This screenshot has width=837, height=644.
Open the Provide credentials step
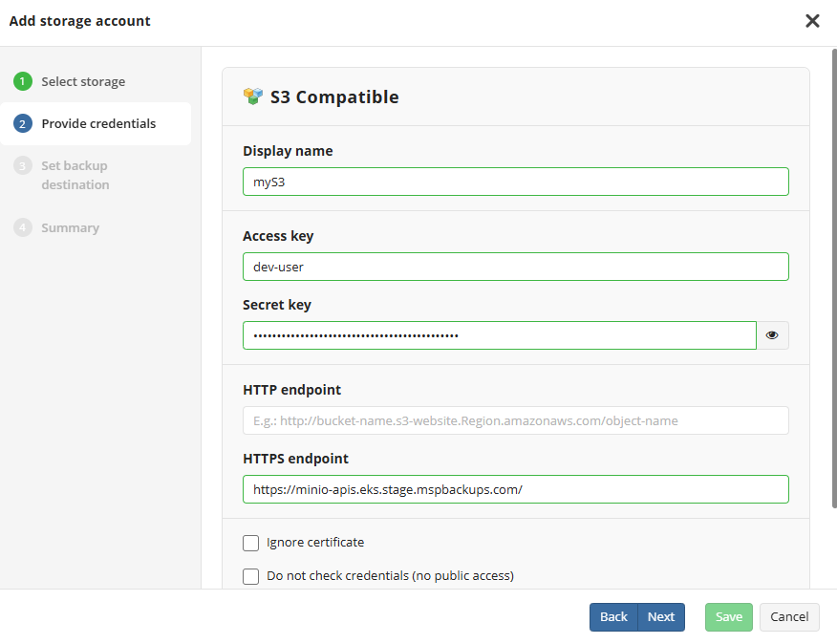98,123
